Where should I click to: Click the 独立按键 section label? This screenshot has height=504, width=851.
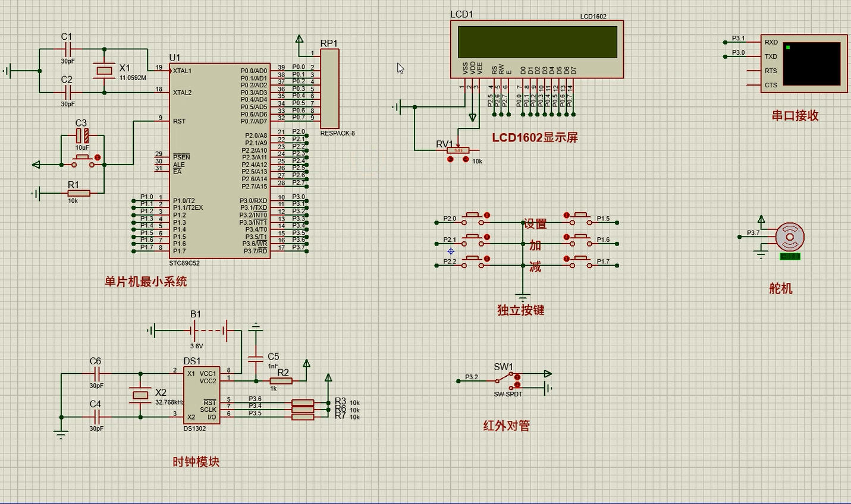pos(520,310)
